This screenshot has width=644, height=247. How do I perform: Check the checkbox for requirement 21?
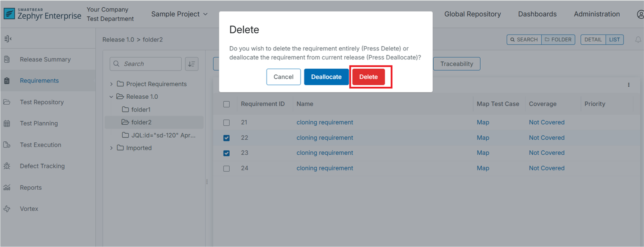tap(226, 122)
